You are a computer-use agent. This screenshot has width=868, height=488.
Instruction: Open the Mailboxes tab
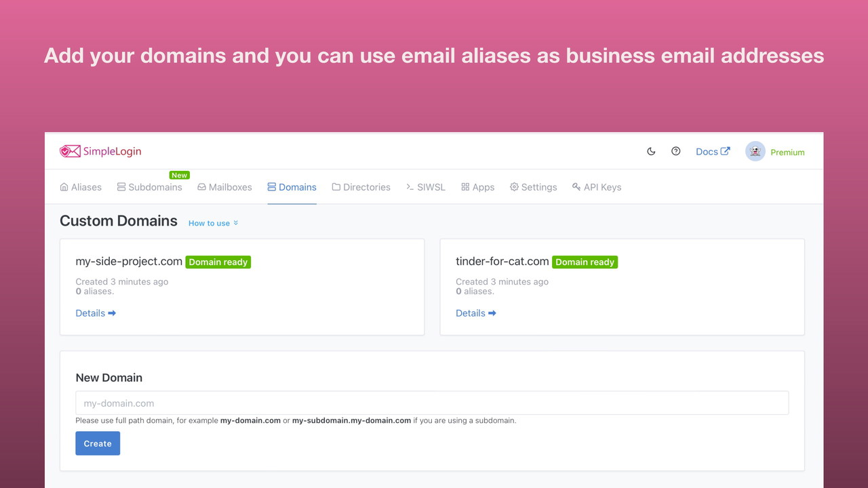[x=224, y=187]
